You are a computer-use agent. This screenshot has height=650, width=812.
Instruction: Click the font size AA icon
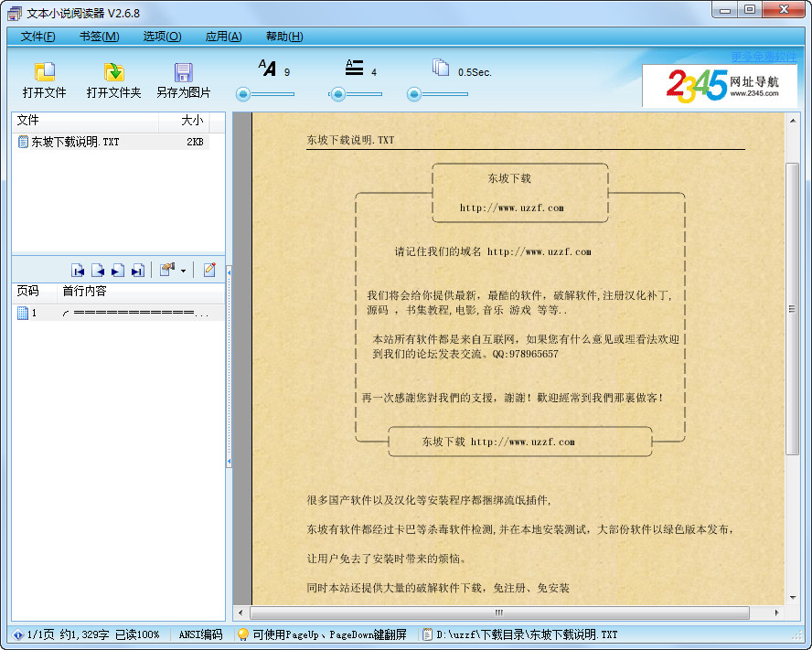click(267, 68)
